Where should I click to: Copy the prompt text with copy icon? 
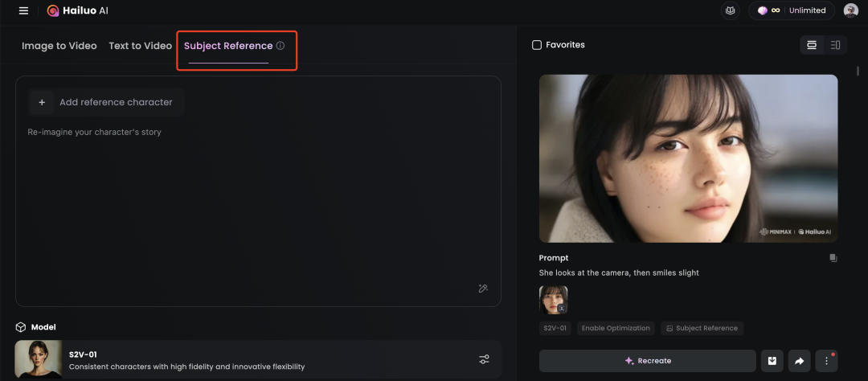[x=833, y=258]
